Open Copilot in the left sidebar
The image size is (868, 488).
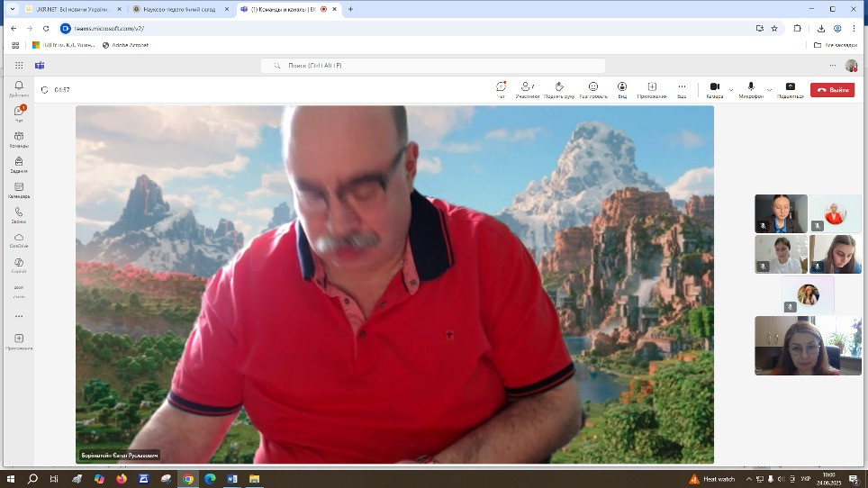click(19, 265)
